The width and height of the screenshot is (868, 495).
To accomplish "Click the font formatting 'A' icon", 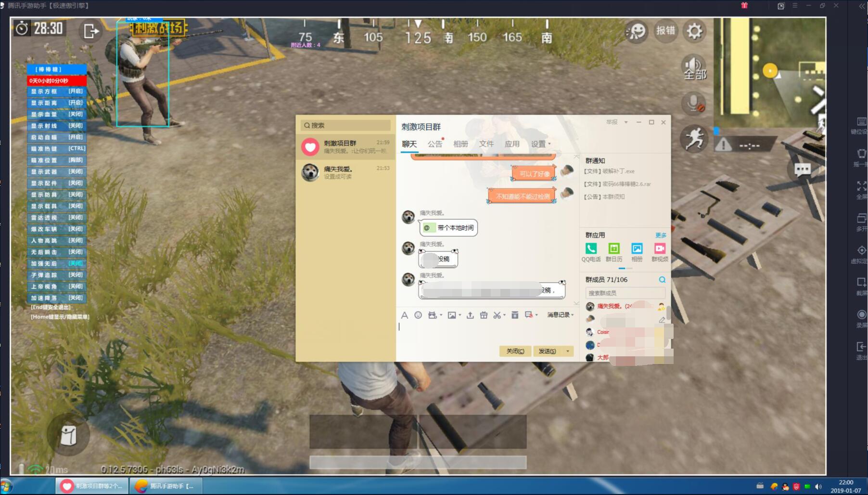I will click(x=405, y=315).
